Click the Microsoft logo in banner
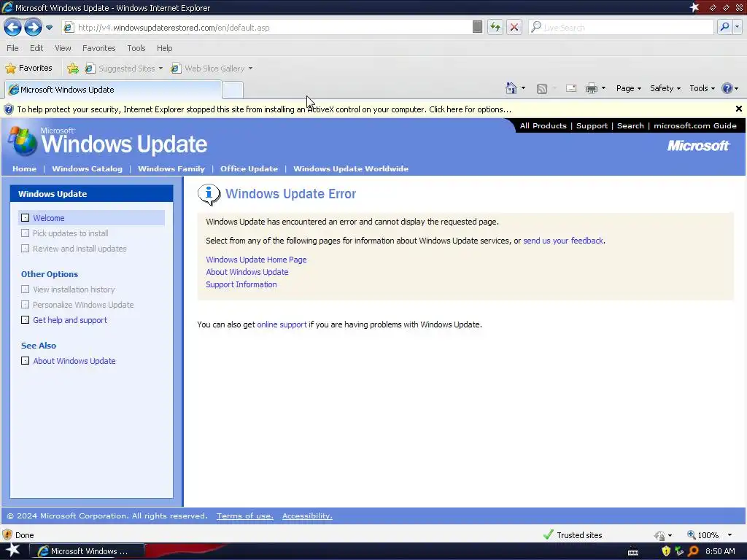The image size is (747, 560). pos(698,146)
